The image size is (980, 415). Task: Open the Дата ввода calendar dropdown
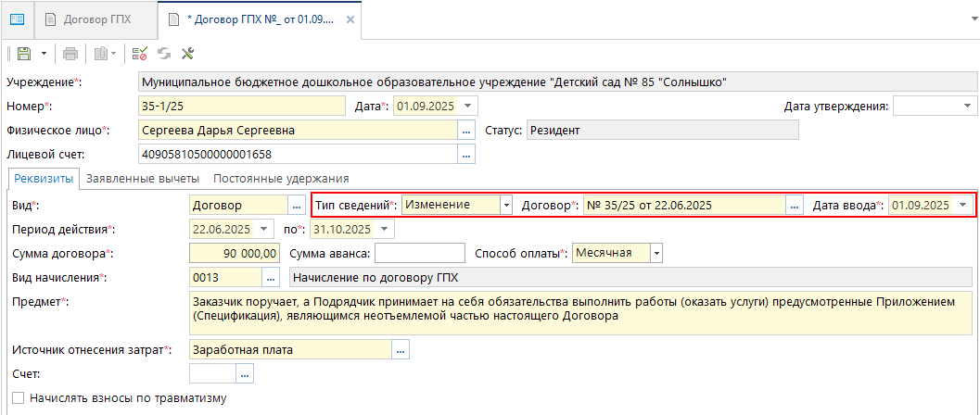(x=961, y=204)
